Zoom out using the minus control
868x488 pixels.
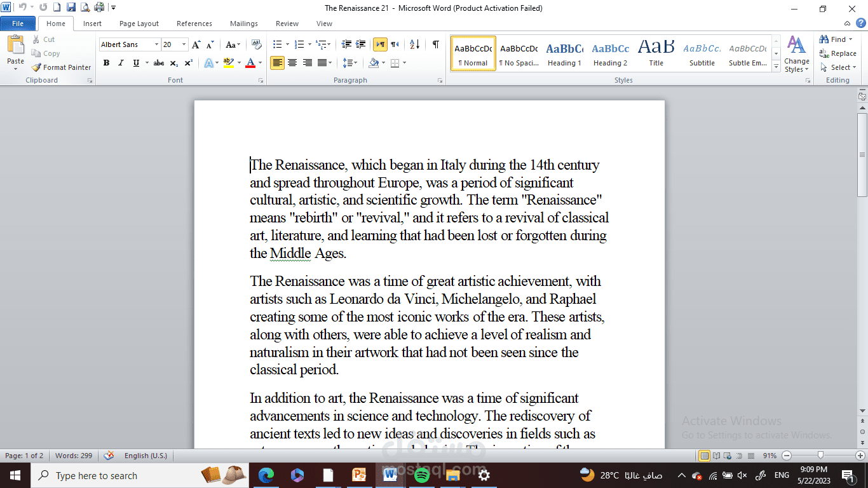coord(786,456)
